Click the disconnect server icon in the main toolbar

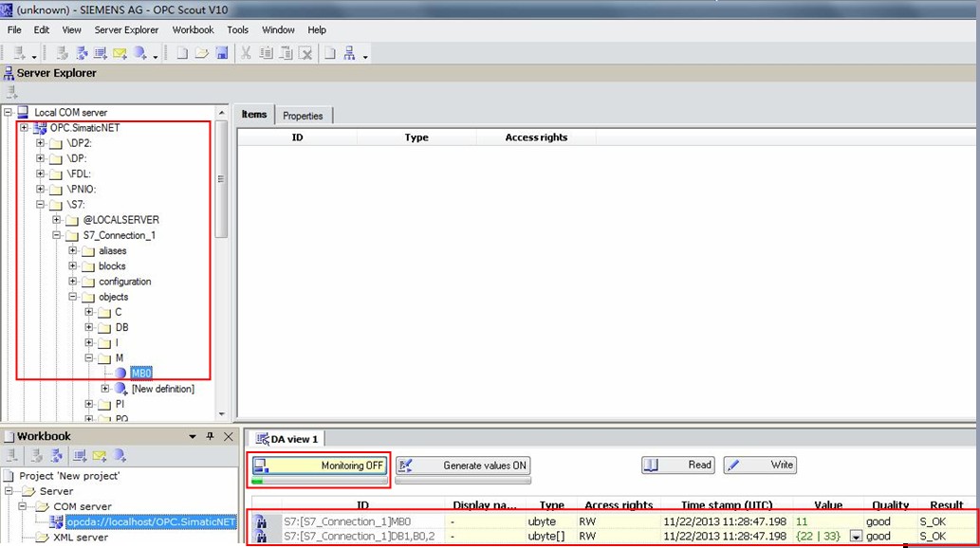pyautogui.click(x=62, y=53)
